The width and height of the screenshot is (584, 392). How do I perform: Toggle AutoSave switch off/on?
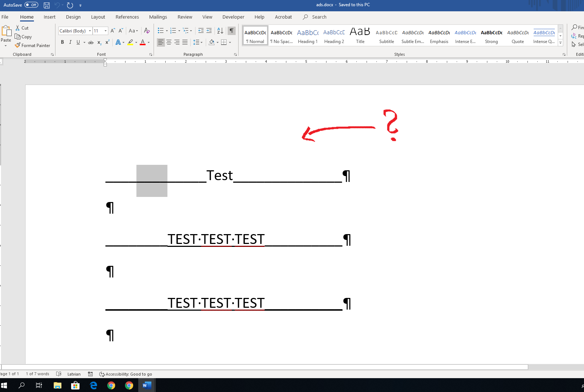(x=31, y=5)
